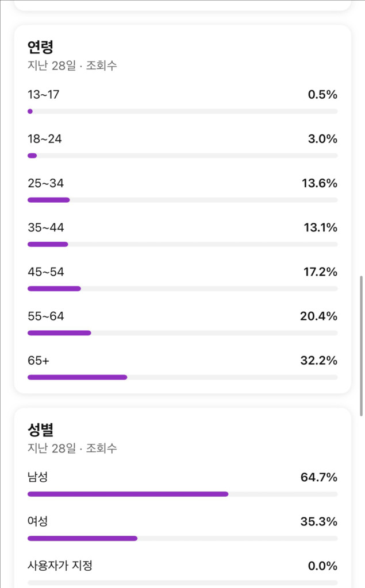
Task: Select the 사용자가 지정 gender row label
Action: (60, 566)
